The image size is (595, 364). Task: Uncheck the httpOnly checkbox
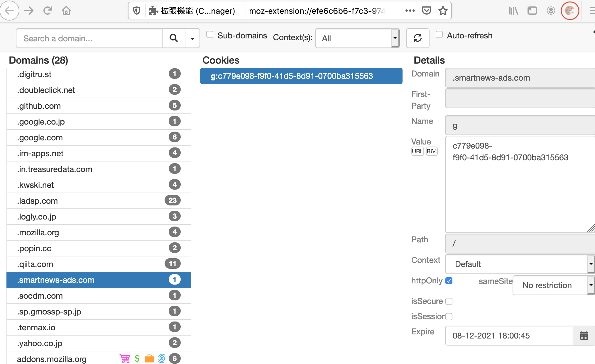tap(449, 281)
